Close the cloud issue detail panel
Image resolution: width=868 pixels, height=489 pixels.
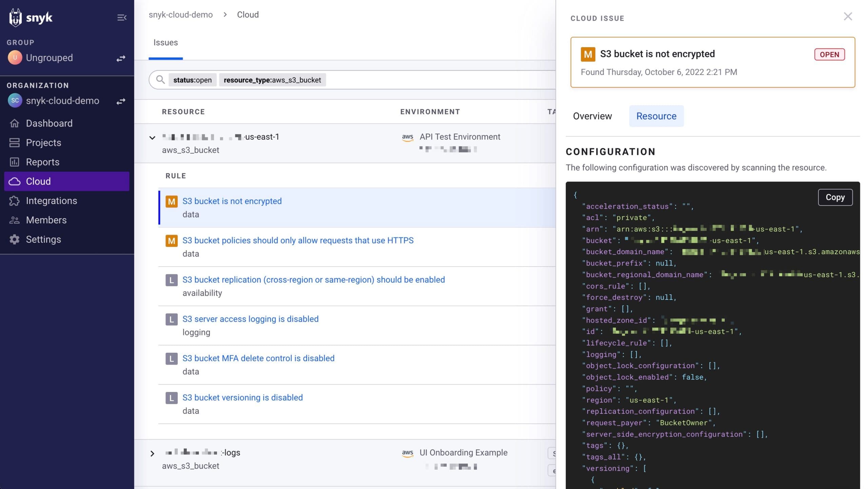848,16
